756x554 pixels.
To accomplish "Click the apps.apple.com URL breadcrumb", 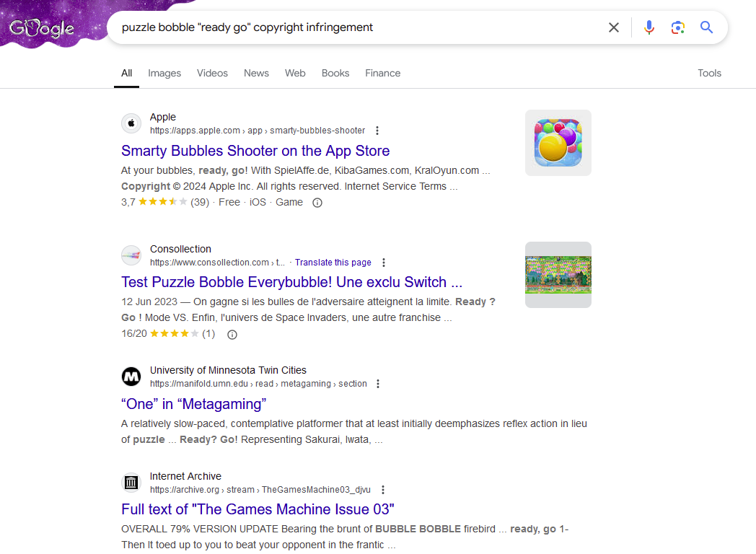I will (258, 131).
